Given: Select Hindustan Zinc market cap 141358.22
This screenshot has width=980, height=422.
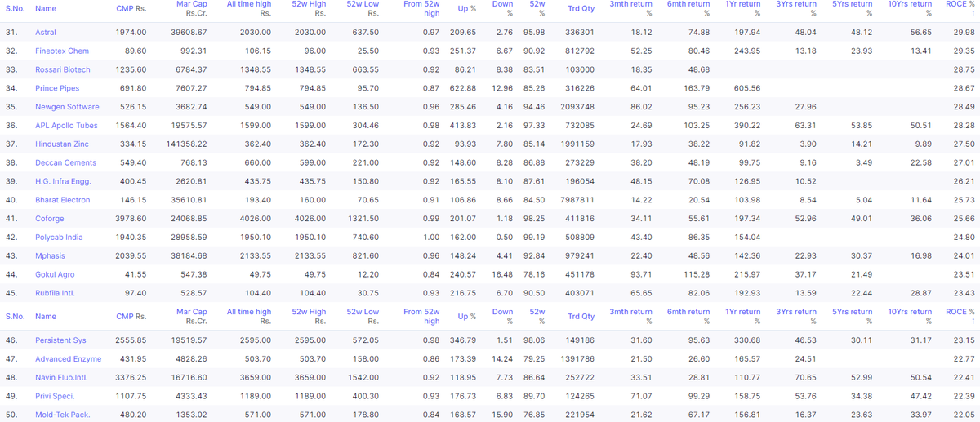Looking at the screenshot, I should click(188, 144).
